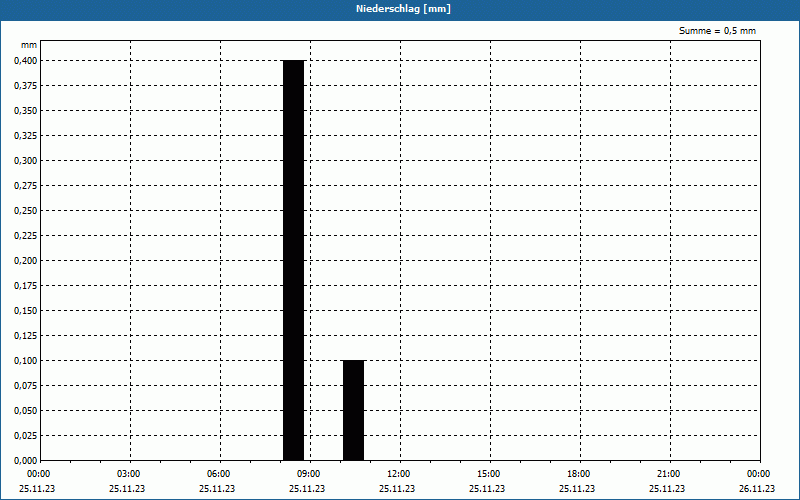Click the 0,300 y-axis value
This screenshot has height=500, width=800.
click(x=26, y=161)
